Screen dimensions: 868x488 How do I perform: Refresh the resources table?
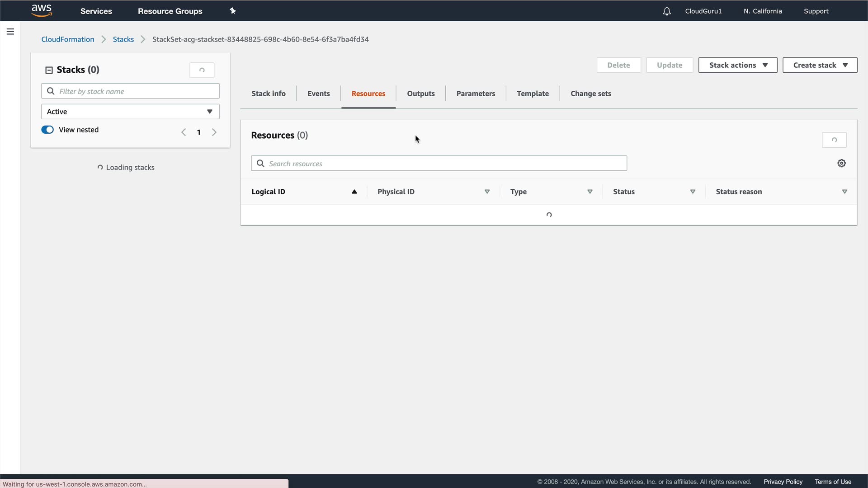pyautogui.click(x=834, y=140)
